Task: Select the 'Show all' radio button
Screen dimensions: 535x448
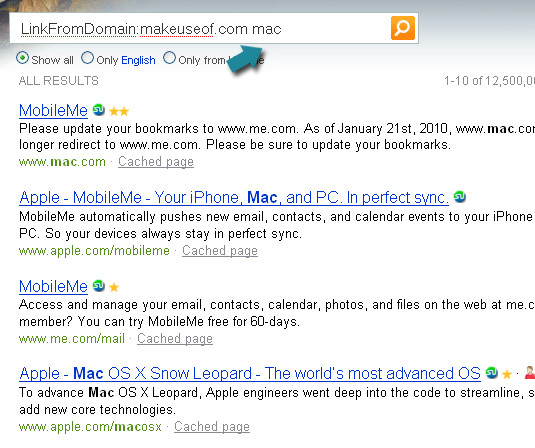Action: coord(23,58)
